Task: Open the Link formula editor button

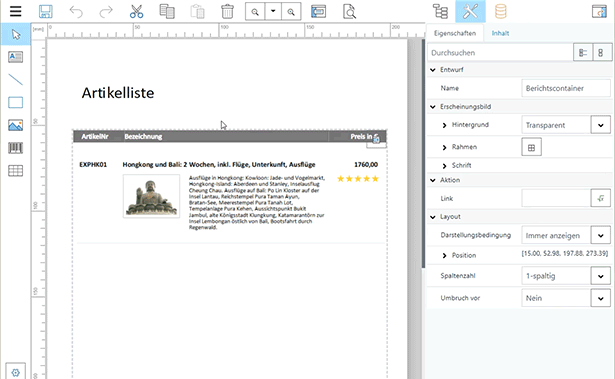Action: point(600,199)
